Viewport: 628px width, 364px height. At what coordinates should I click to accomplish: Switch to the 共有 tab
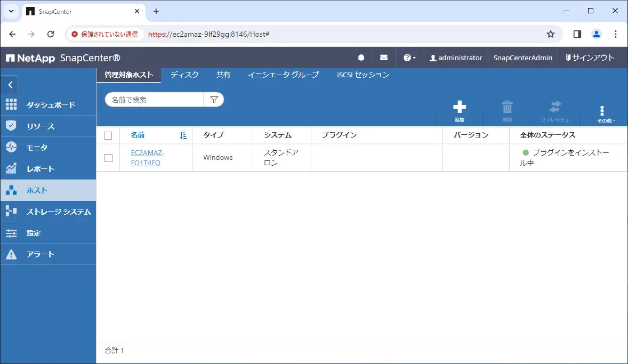[223, 75]
